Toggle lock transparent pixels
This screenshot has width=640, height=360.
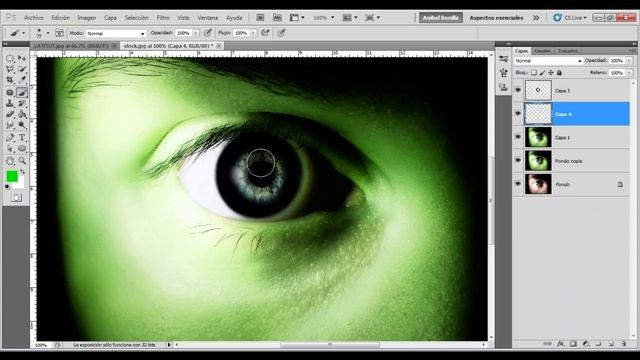(x=533, y=73)
